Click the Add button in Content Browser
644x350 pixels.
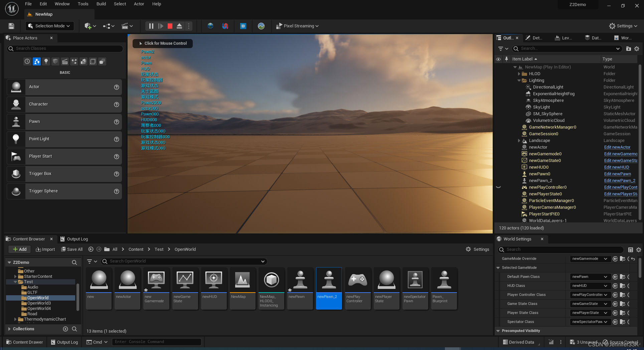click(x=20, y=249)
